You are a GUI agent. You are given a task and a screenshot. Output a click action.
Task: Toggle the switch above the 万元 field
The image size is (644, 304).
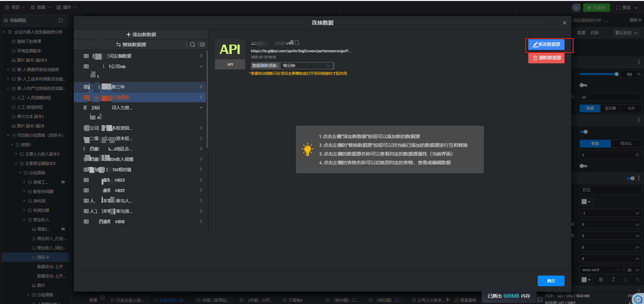631,178
